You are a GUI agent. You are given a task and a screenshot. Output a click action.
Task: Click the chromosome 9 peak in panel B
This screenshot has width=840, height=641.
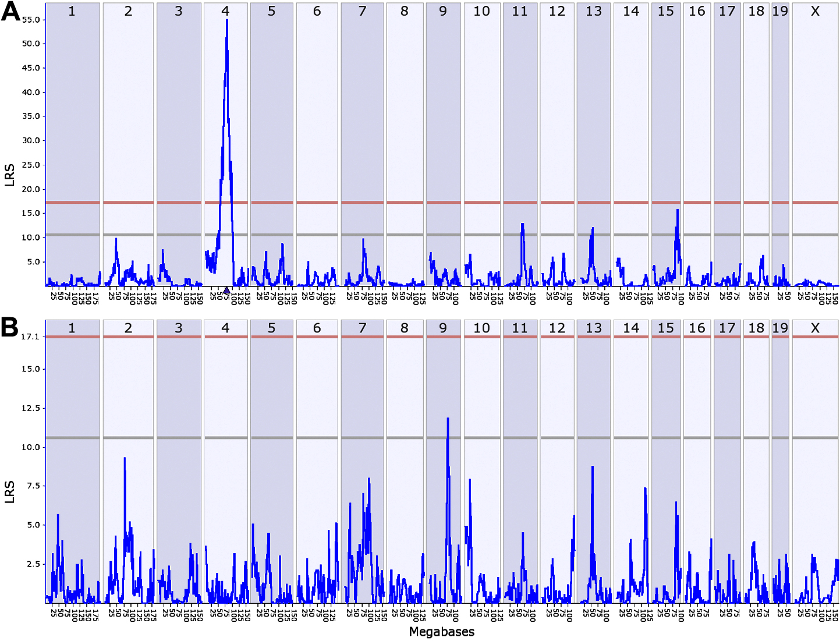tap(448, 419)
